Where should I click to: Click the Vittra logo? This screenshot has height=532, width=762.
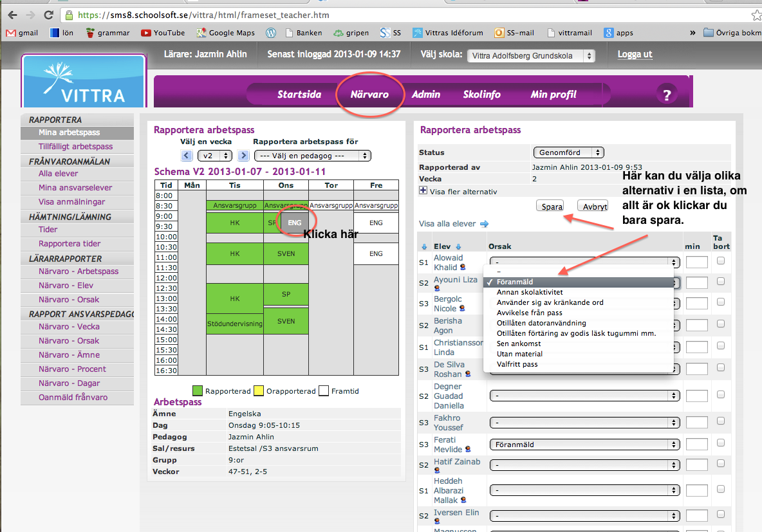click(x=84, y=81)
